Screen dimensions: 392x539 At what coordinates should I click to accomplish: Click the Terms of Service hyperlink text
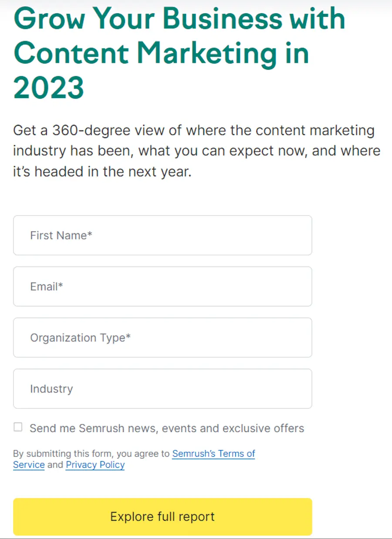[213, 454]
